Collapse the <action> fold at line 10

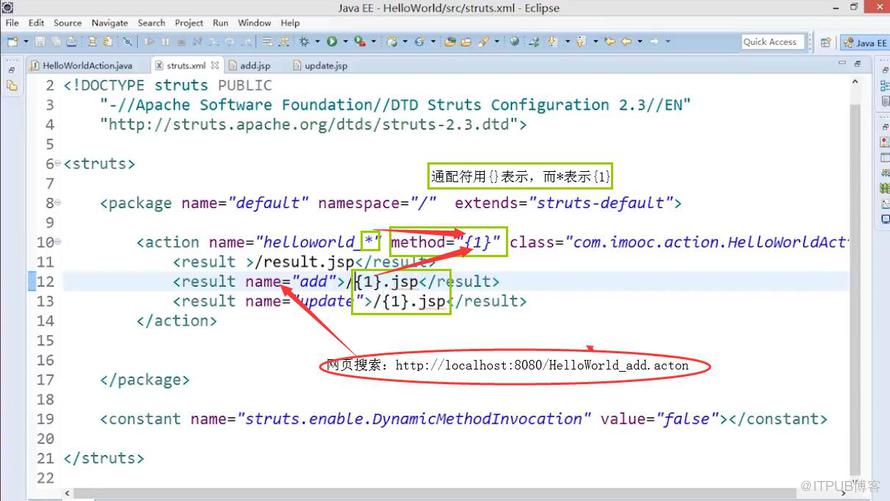(x=58, y=242)
